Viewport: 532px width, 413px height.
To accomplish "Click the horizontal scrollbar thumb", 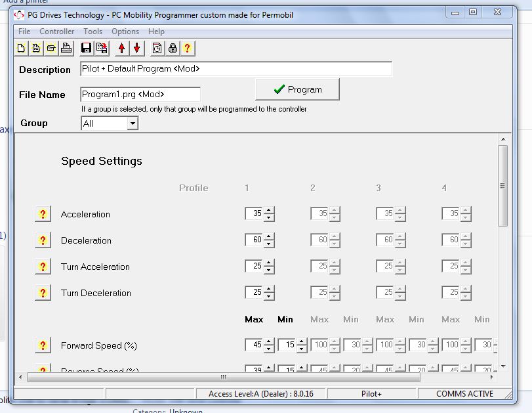I will point(223,378).
